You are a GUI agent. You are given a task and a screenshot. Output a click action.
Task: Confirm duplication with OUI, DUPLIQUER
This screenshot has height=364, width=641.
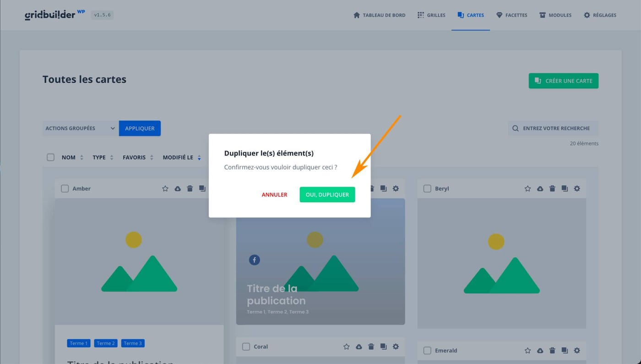coord(327,194)
